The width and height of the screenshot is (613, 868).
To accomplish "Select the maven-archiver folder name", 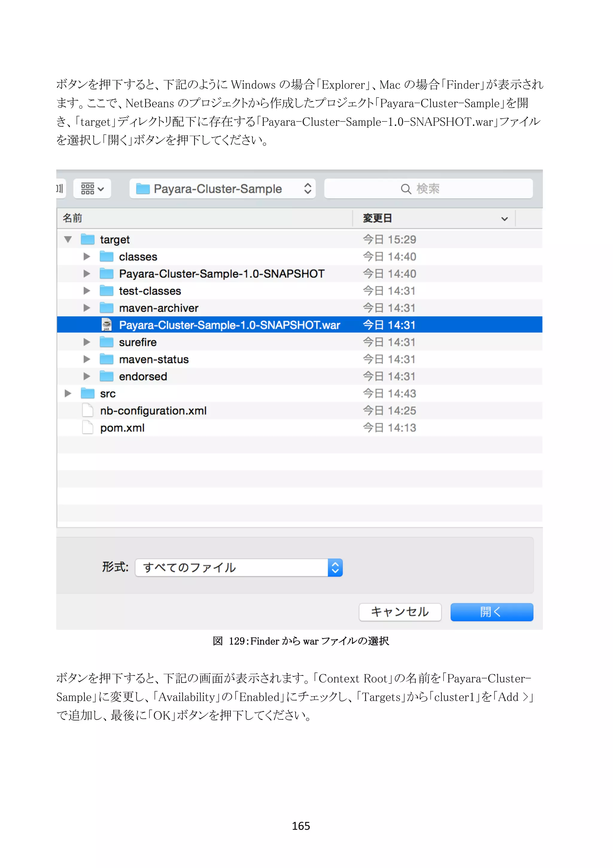I will (x=159, y=308).
